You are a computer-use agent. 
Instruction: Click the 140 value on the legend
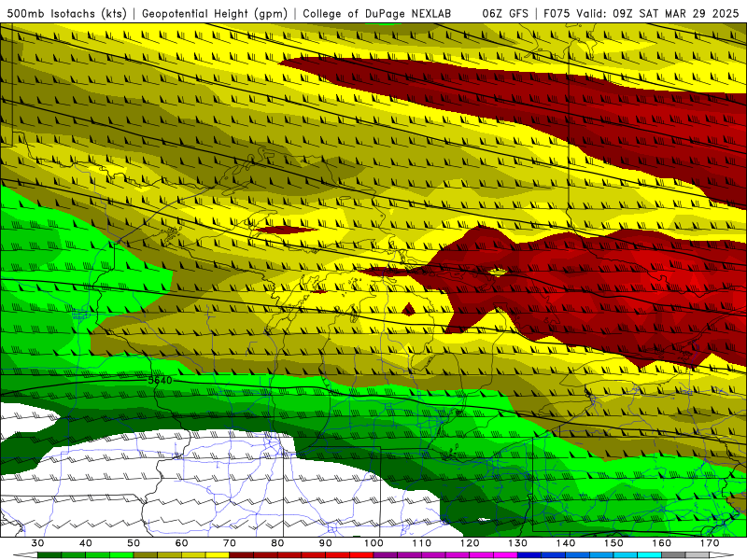pyautogui.click(x=566, y=543)
